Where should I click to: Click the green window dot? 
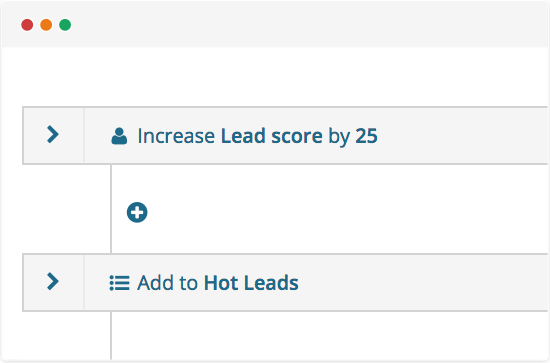pyautogui.click(x=65, y=25)
